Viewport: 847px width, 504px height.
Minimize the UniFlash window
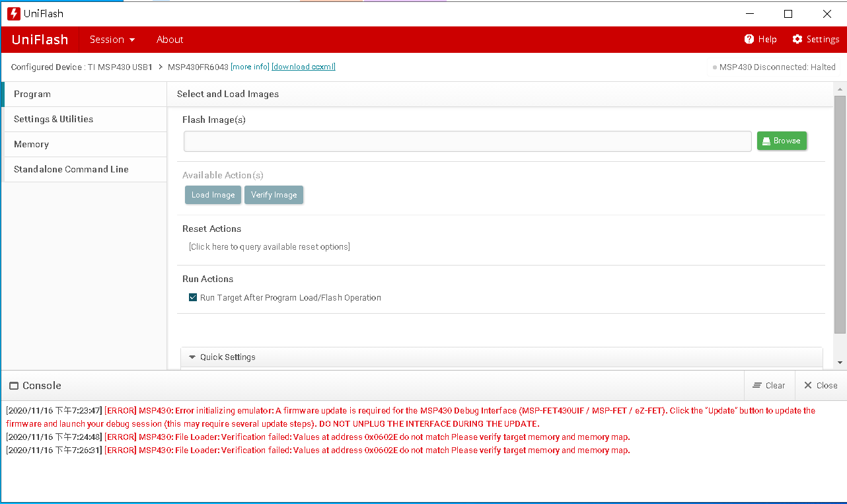[x=750, y=14]
